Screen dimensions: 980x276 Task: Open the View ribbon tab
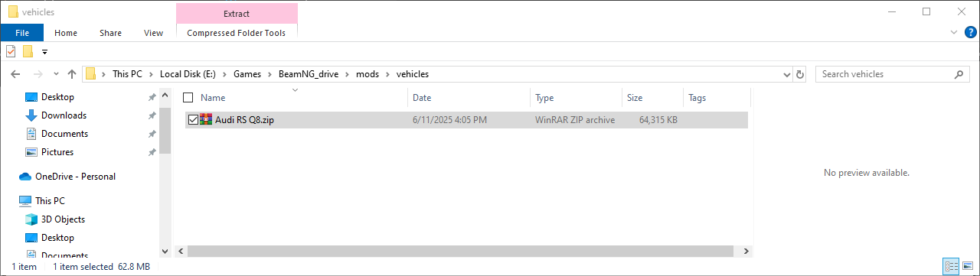click(x=153, y=33)
